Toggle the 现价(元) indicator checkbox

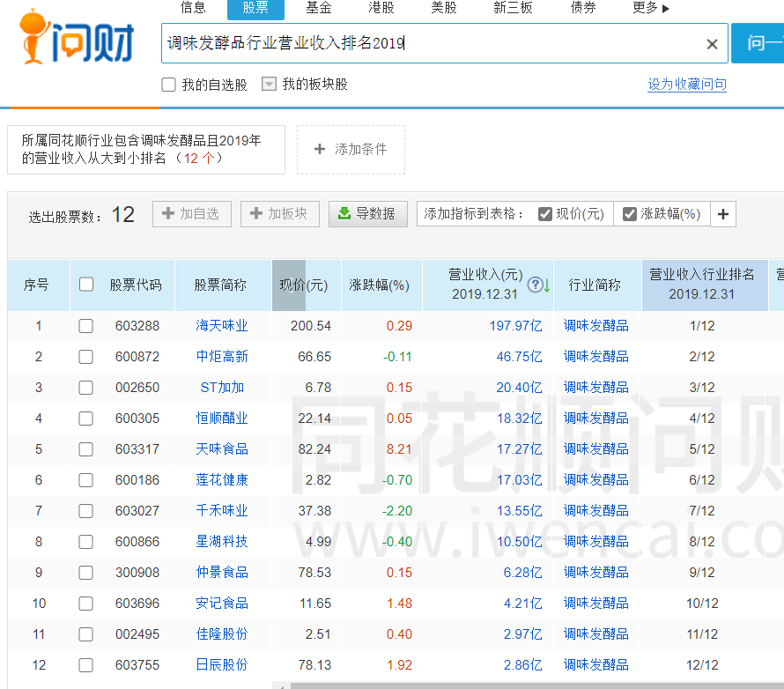(544, 214)
